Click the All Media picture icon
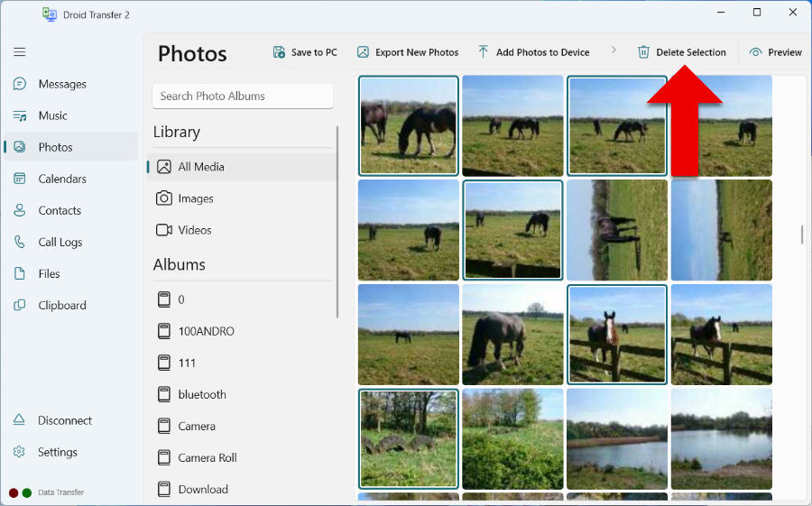The height and width of the screenshot is (506, 812). pyautogui.click(x=164, y=167)
